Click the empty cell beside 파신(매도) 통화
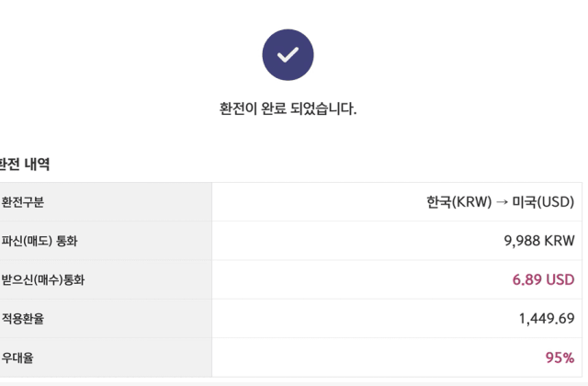The image size is (588, 386). coord(356,241)
